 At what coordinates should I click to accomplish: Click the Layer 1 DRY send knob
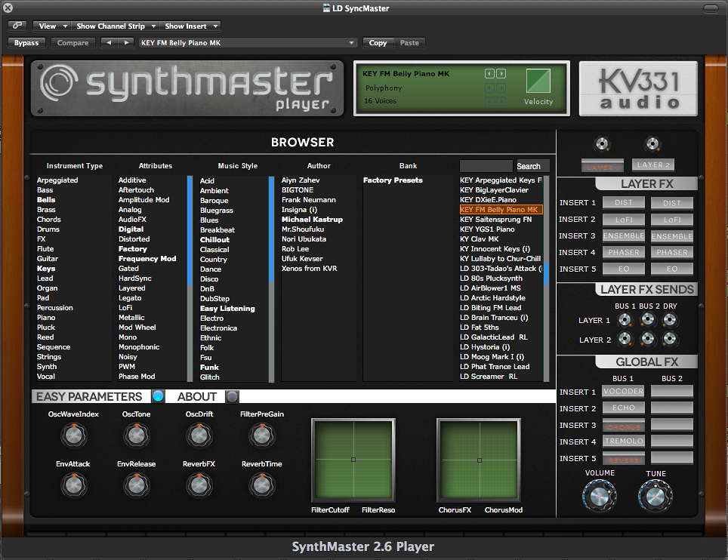pos(670,320)
